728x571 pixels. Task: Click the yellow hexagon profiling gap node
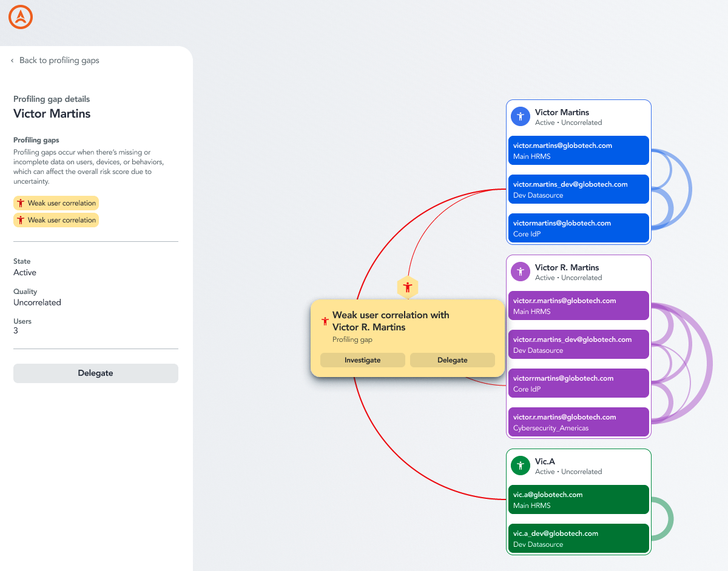tap(408, 287)
